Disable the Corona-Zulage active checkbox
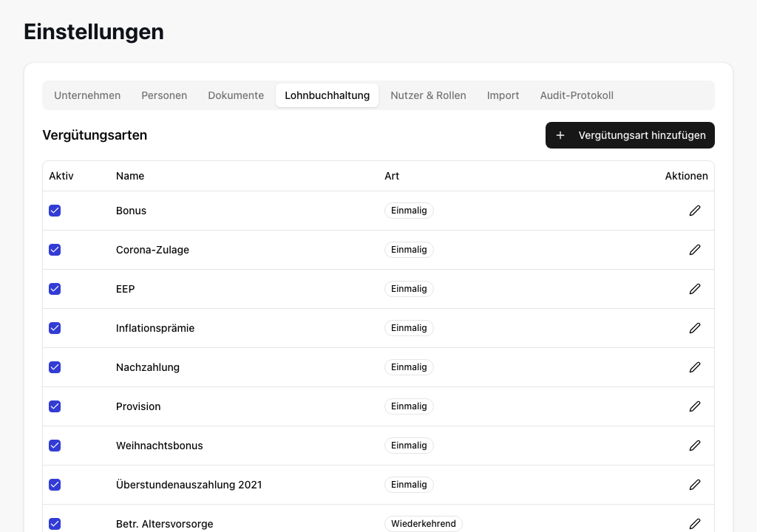The width and height of the screenshot is (757, 532). point(55,250)
